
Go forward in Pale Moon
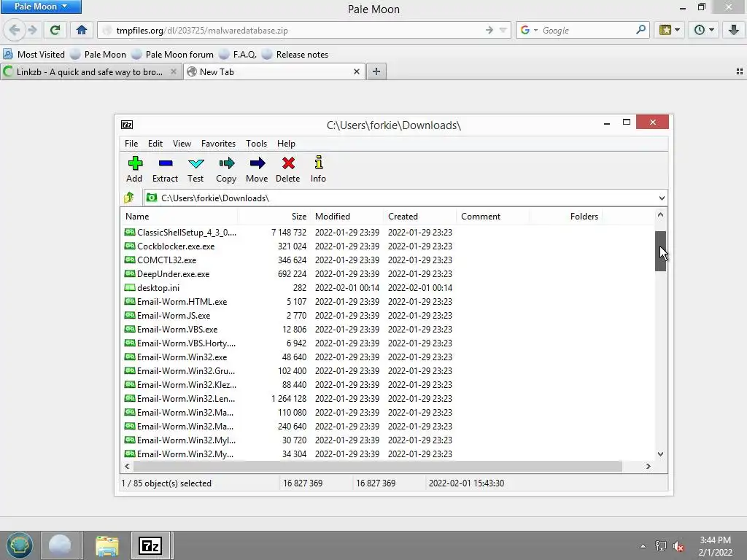pyautogui.click(x=33, y=30)
